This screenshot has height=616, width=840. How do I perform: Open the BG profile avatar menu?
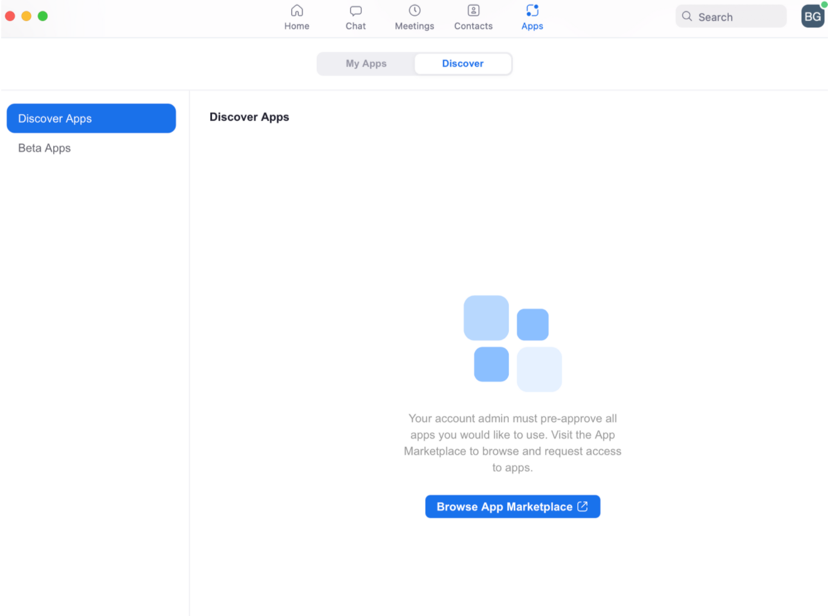pyautogui.click(x=812, y=17)
